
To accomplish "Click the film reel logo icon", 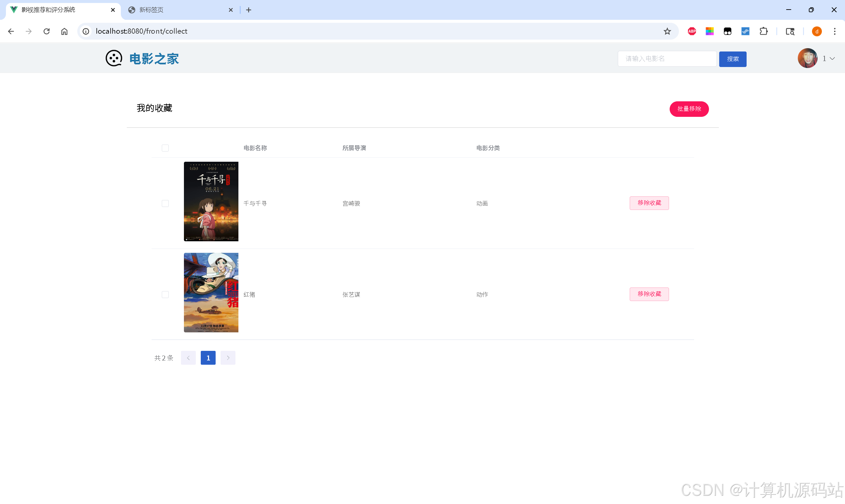I will pos(114,58).
